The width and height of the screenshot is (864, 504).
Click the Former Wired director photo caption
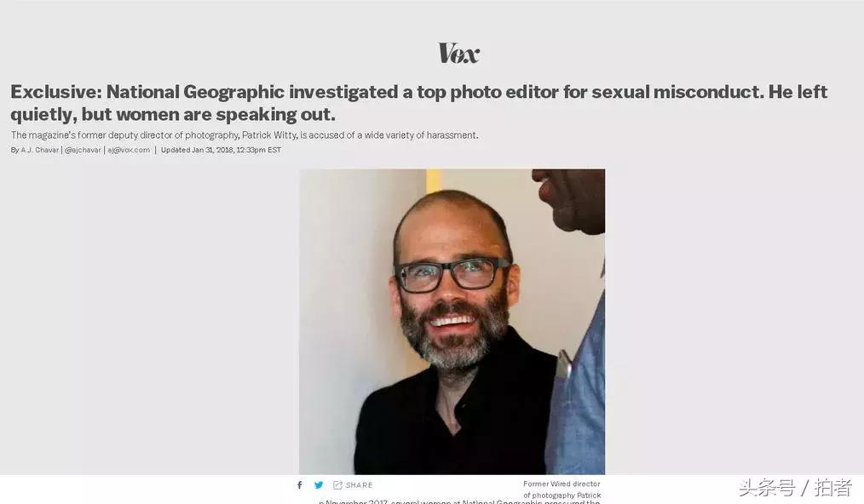pos(562,490)
